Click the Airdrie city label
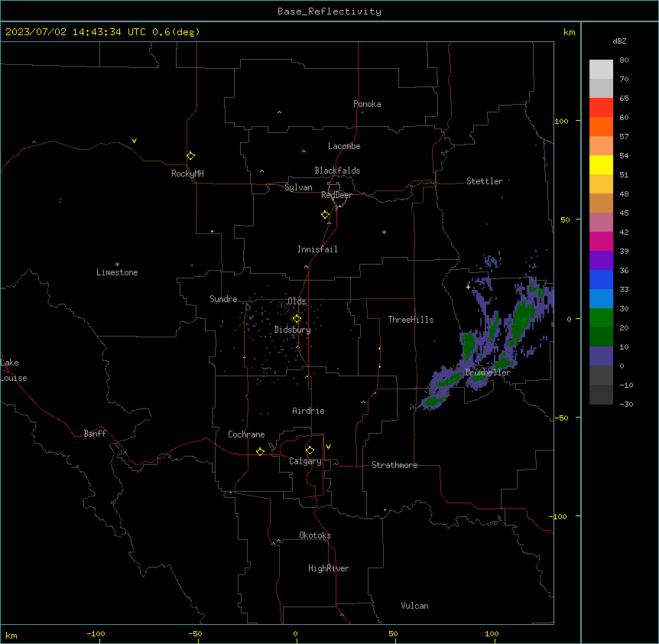The image size is (659, 644). click(308, 411)
